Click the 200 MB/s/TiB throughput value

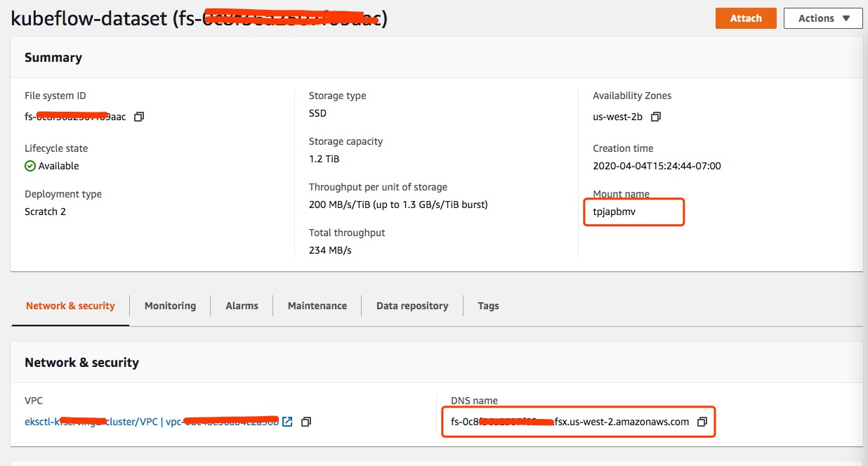tap(398, 205)
